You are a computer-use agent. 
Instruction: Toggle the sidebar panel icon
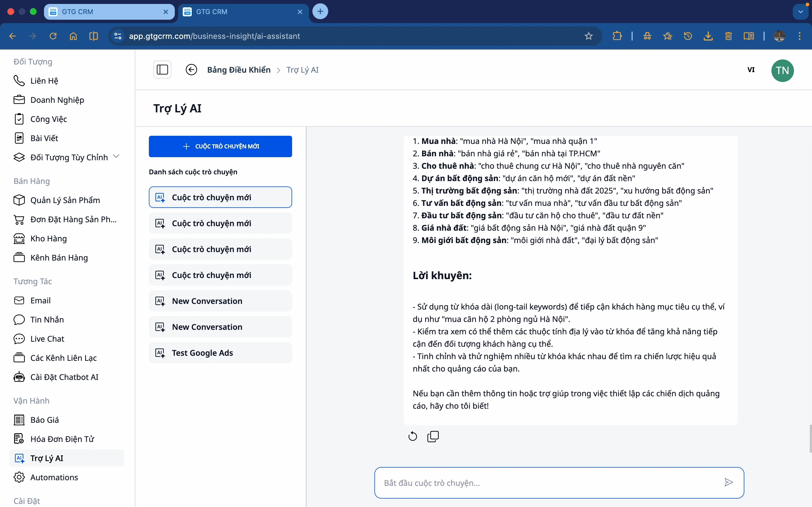pyautogui.click(x=162, y=70)
